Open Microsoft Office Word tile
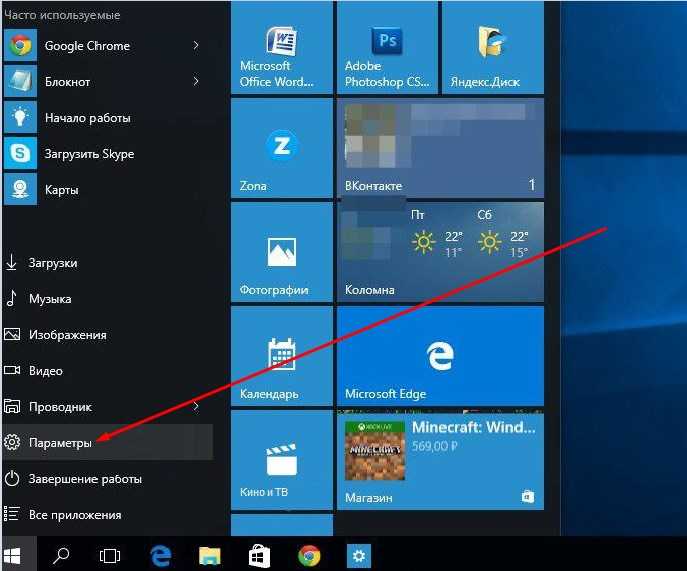 pyautogui.click(x=282, y=47)
